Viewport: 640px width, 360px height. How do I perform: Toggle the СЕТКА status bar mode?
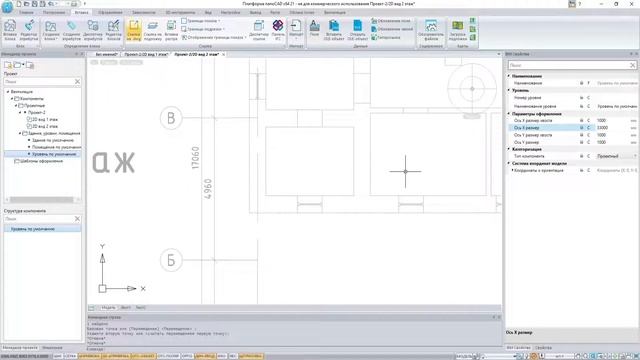point(70,356)
